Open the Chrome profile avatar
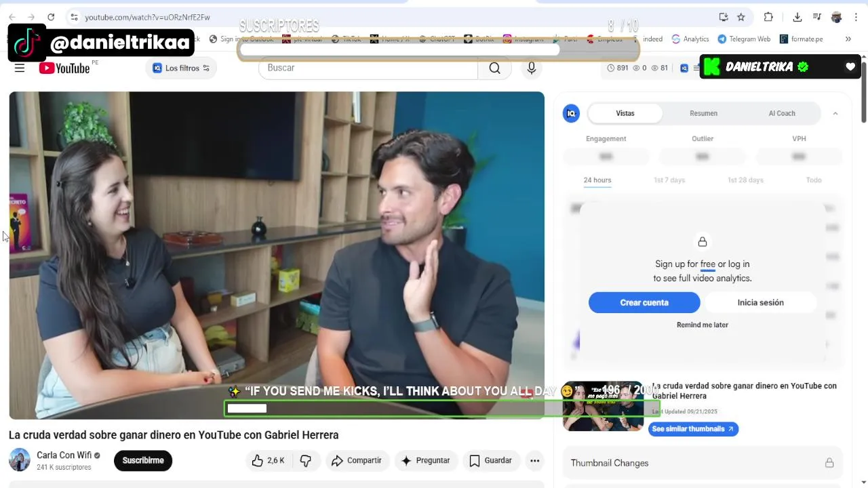This screenshot has width=868, height=488. [x=837, y=17]
